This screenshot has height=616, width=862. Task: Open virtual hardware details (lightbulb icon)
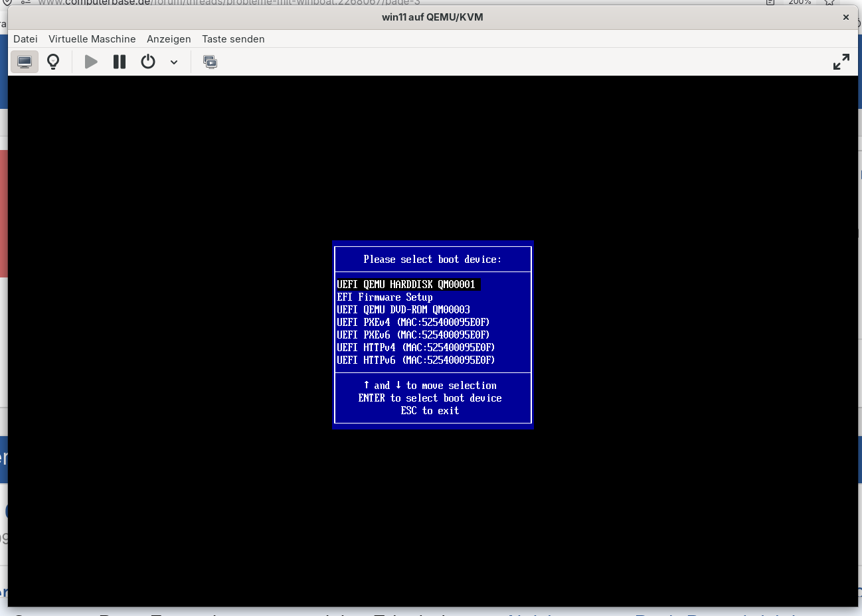(53, 62)
